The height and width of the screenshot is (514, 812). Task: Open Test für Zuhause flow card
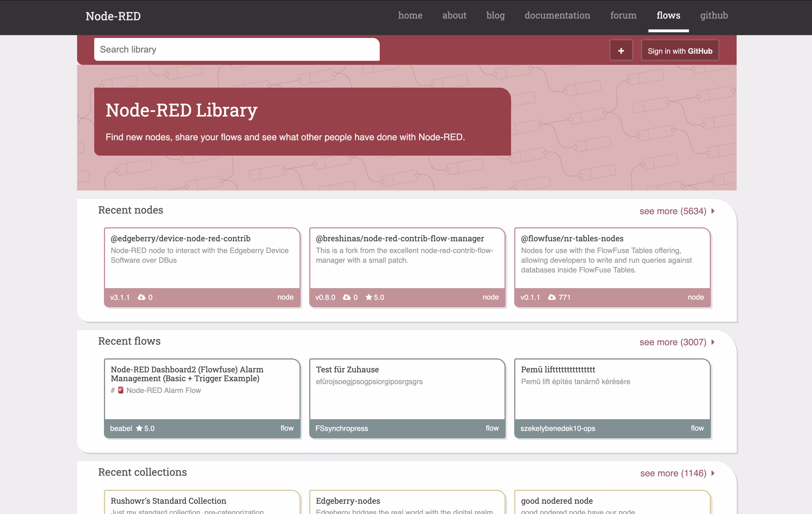coord(347,369)
